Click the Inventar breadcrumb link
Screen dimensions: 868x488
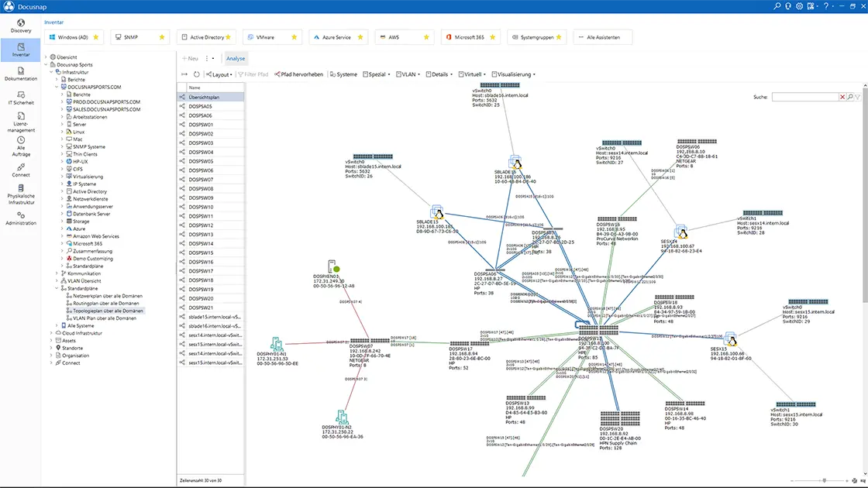pyautogui.click(x=53, y=22)
